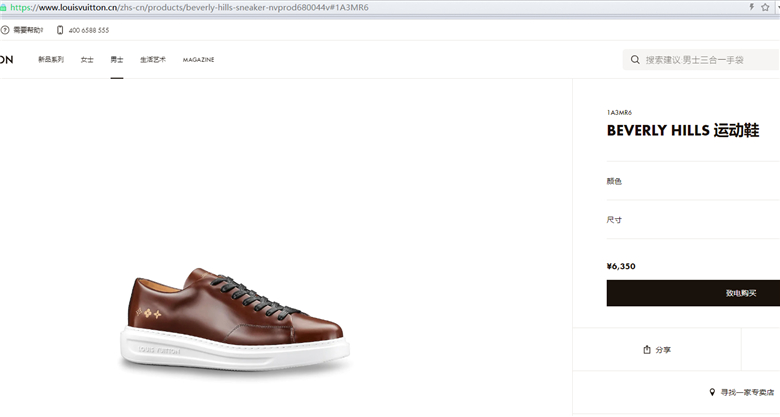The image size is (780, 417).
Task: Click the price ¥6,350
Action: point(621,266)
